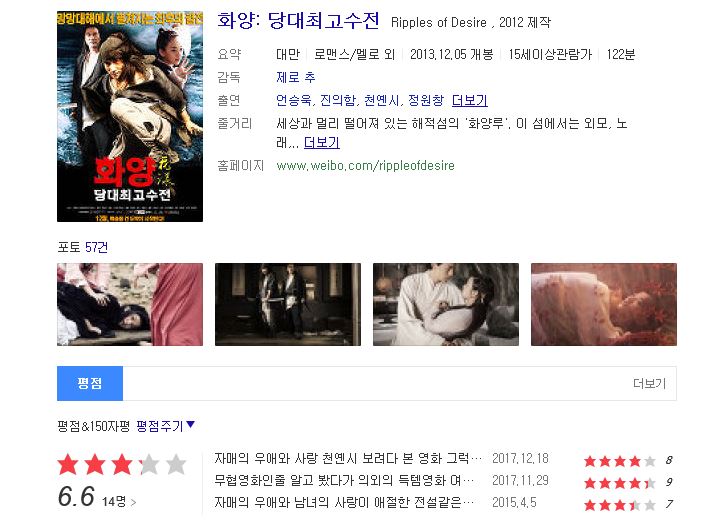706x527 pixels.
Task: Expand the plot summary 더보기 link
Action: pos(322,143)
